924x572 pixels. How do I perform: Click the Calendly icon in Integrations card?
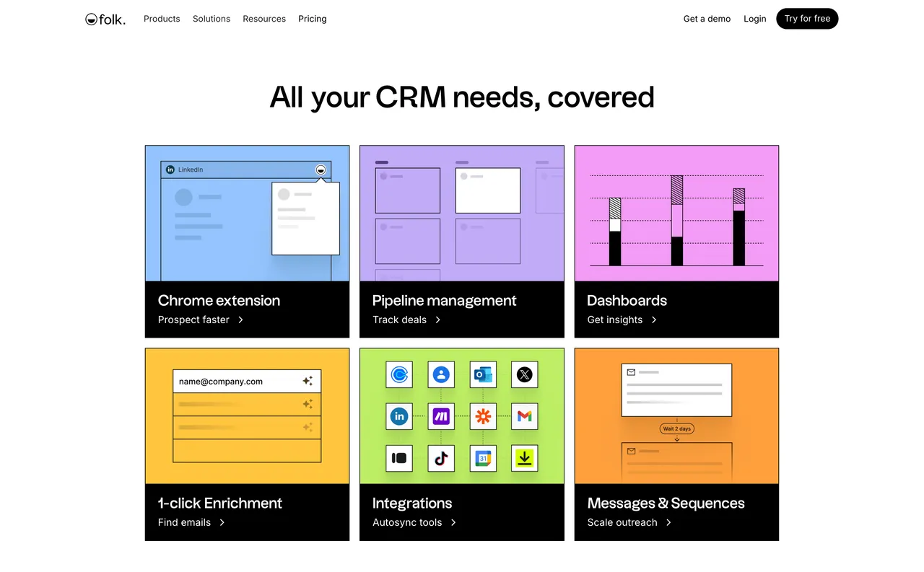[399, 374]
